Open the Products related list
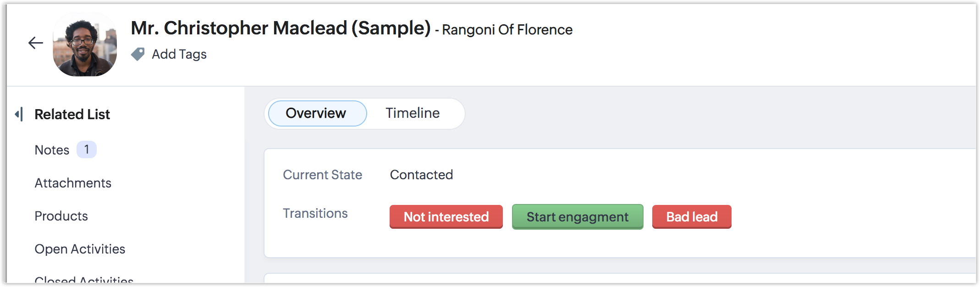Viewport: 980px width, 287px height. pyautogui.click(x=61, y=216)
